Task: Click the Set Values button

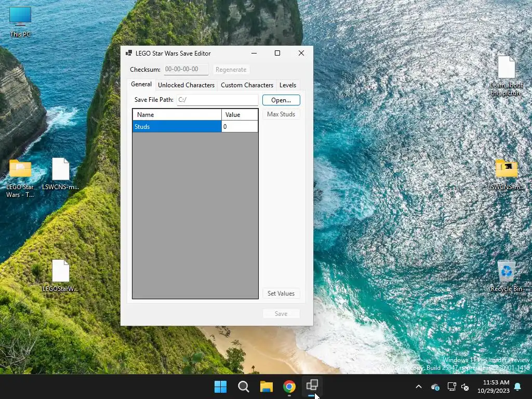Action: coord(281,294)
